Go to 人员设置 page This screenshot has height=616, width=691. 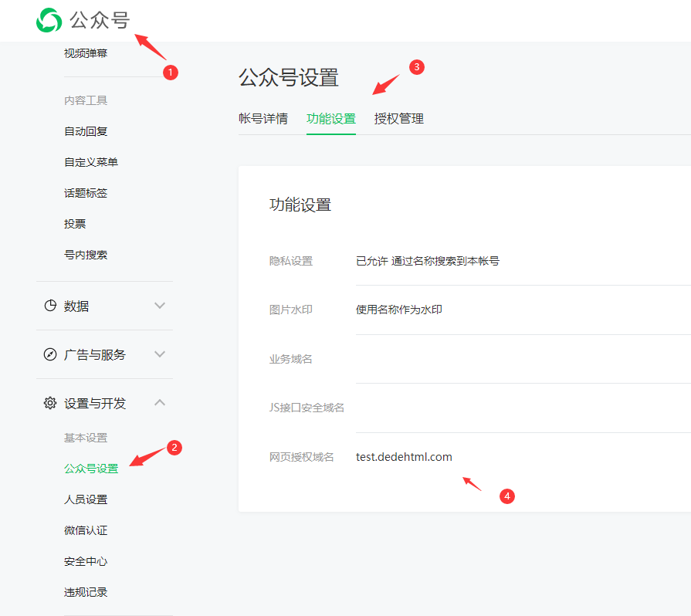(x=86, y=499)
